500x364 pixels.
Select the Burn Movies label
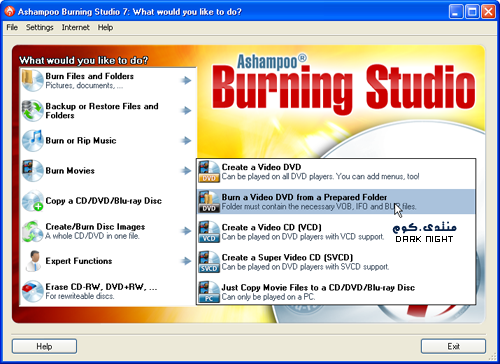[x=70, y=171]
